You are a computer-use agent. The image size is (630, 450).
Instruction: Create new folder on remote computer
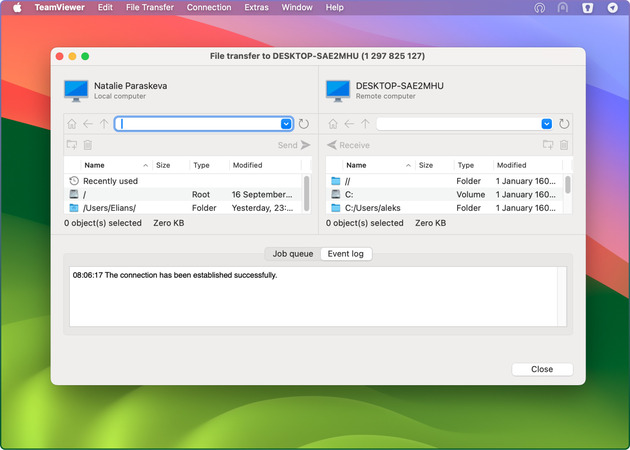tap(548, 145)
